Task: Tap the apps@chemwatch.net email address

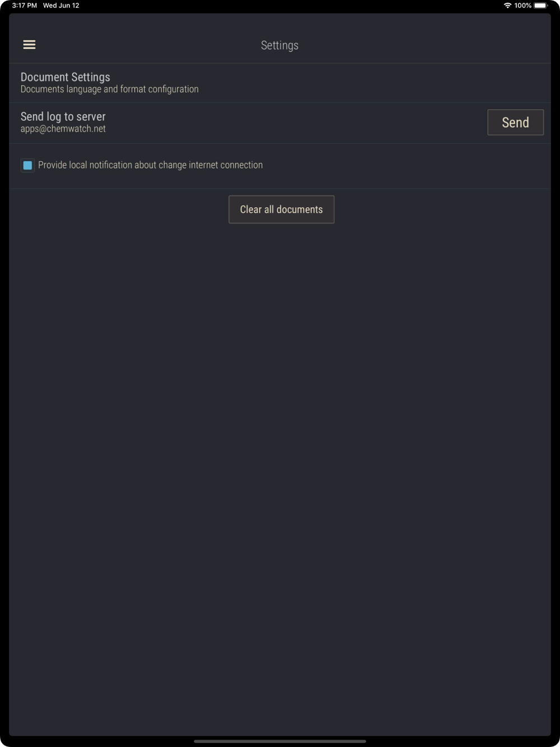Action: click(x=63, y=129)
